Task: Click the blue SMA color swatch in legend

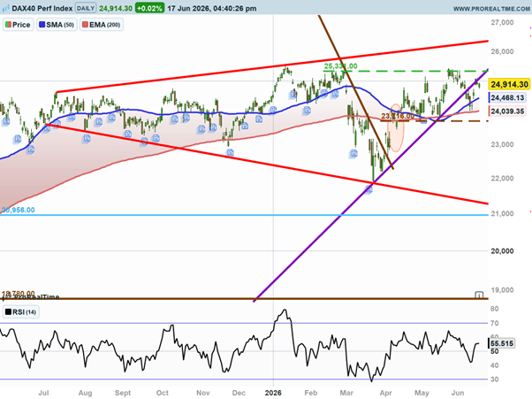Action: [x=42, y=25]
